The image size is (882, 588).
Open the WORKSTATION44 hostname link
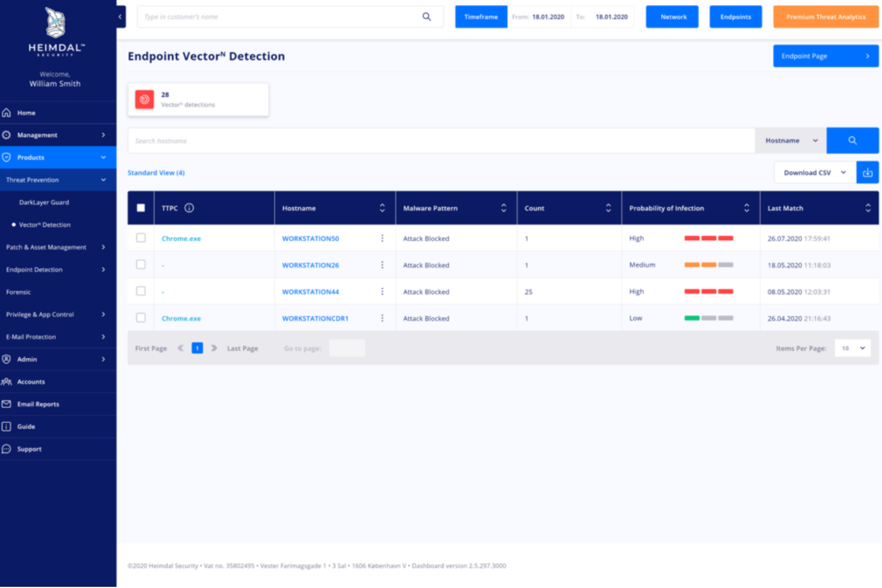310,292
